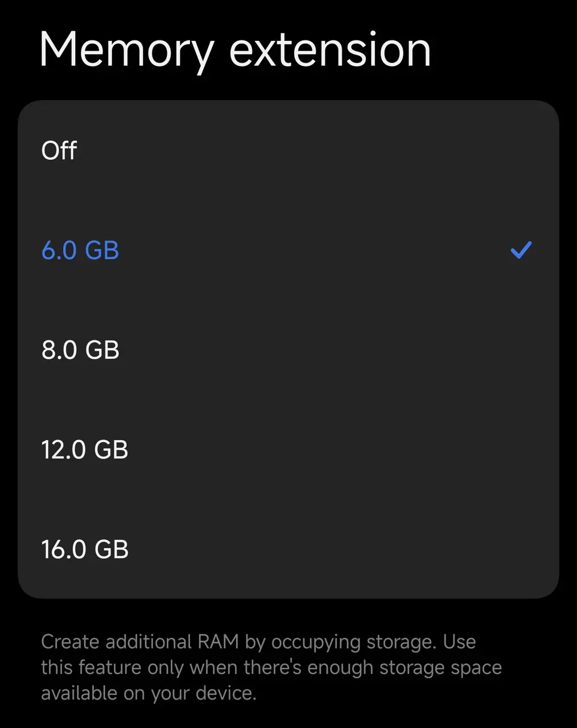Tap the highlighted blue 6.0 GB label

coord(80,250)
